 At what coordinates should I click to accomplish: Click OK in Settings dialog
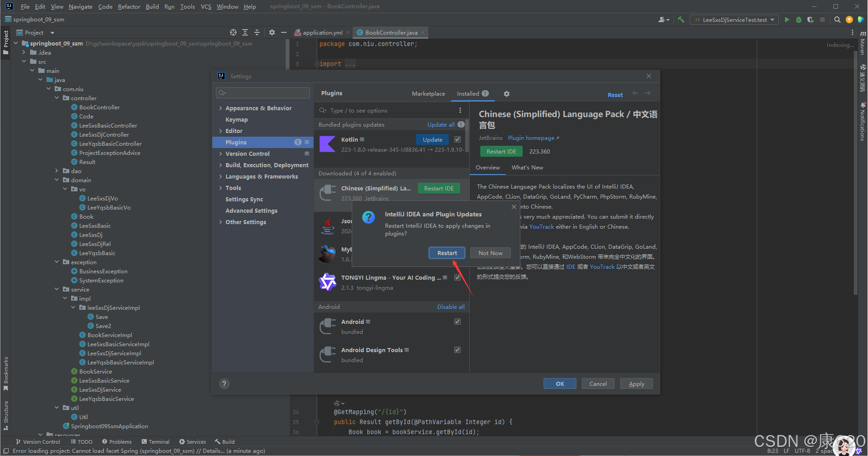pos(560,384)
